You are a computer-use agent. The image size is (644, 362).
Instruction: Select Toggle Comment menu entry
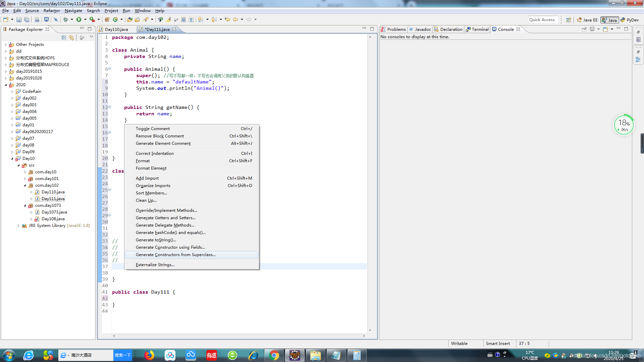click(x=192, y=129)
